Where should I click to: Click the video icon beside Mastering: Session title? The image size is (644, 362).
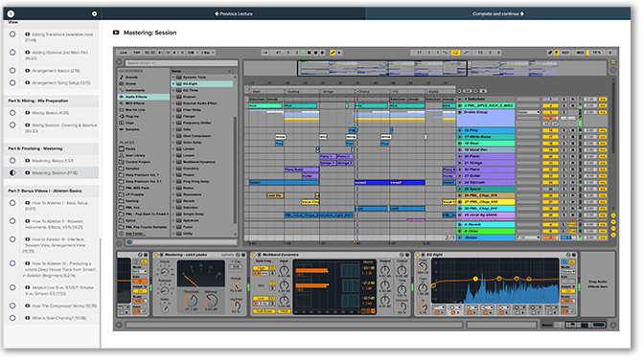[x=116, y=33]
